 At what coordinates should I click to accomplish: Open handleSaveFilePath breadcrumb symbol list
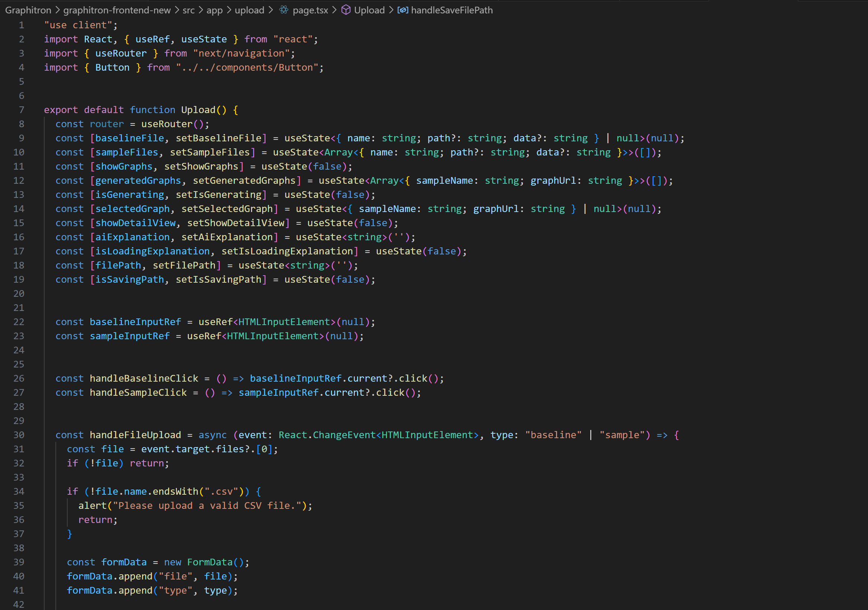pos(451,10)
